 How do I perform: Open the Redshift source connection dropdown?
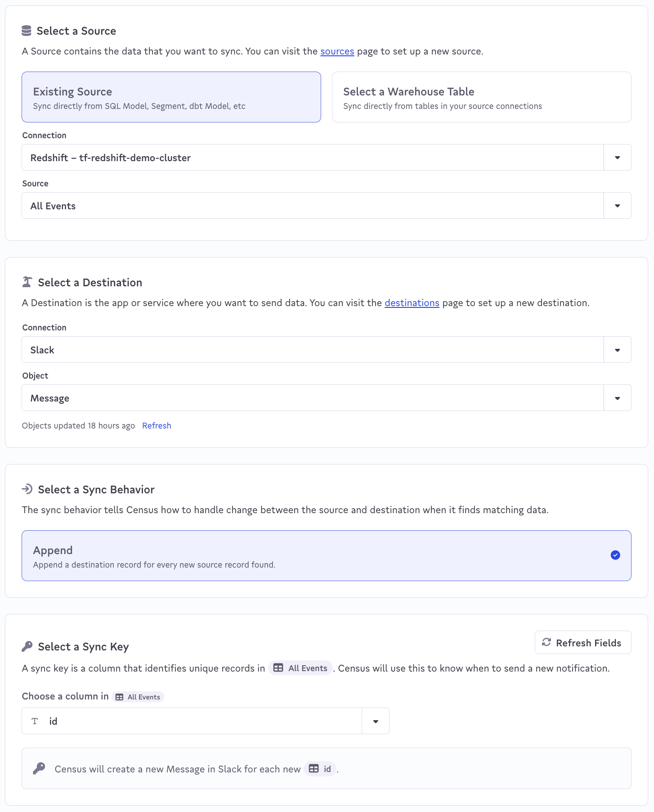(x=617, y=158)
